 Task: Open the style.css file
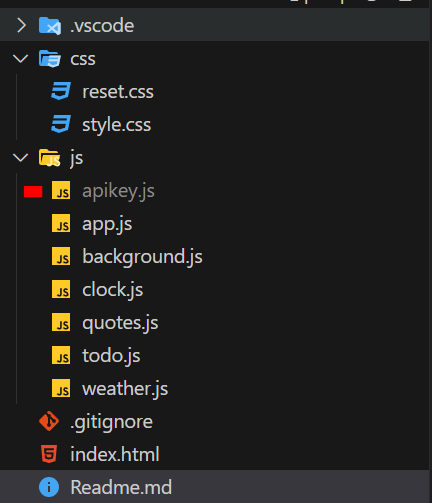coord(117,125)
